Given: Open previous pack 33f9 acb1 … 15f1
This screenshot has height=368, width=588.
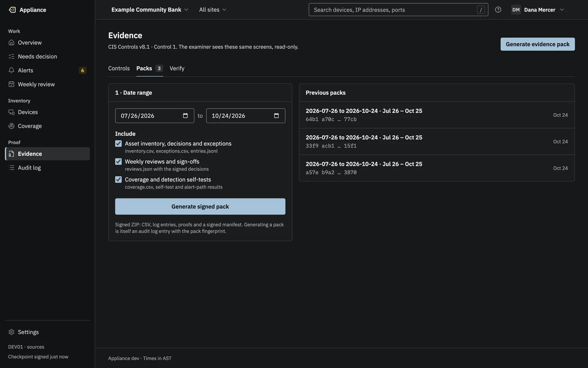Looking at the screenshot, I should 437,141.
